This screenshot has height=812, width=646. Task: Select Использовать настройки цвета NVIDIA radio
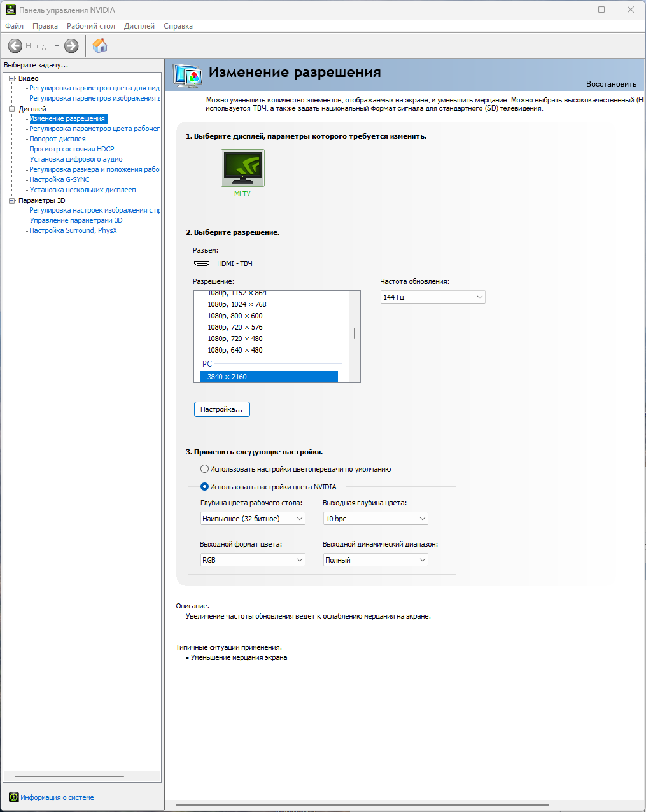point(204,487)
